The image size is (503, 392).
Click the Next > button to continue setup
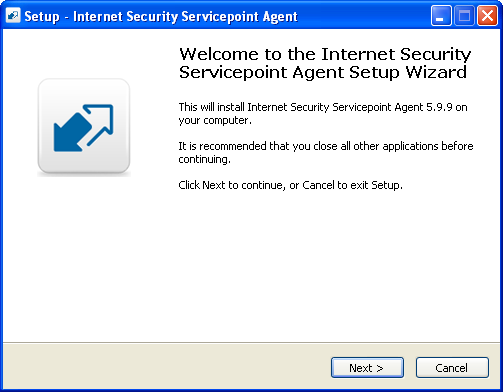[x=367, y=368]
